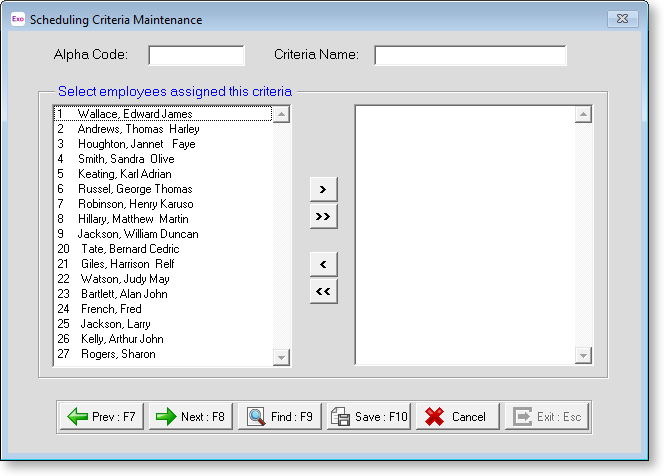Pick Rogers, Sharon from employee list
664x476 pixels.
tap(118, 354)
